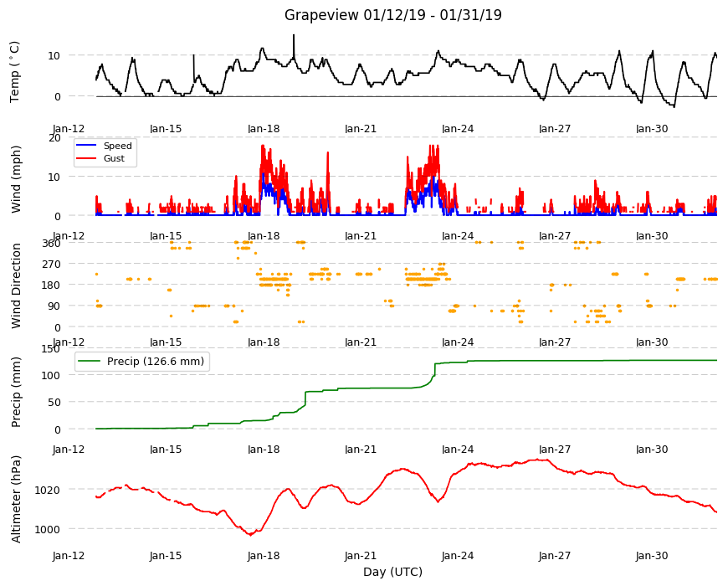Viewport: 728px width, 586px height.
Task: Click the Precip (126.6 mm) legend label
Action: coord(156,362)
